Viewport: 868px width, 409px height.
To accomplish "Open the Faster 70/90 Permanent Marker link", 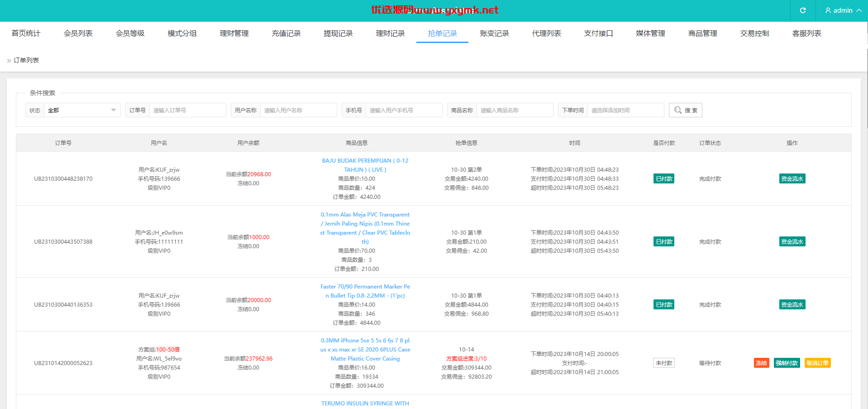I will click(365, 291).
